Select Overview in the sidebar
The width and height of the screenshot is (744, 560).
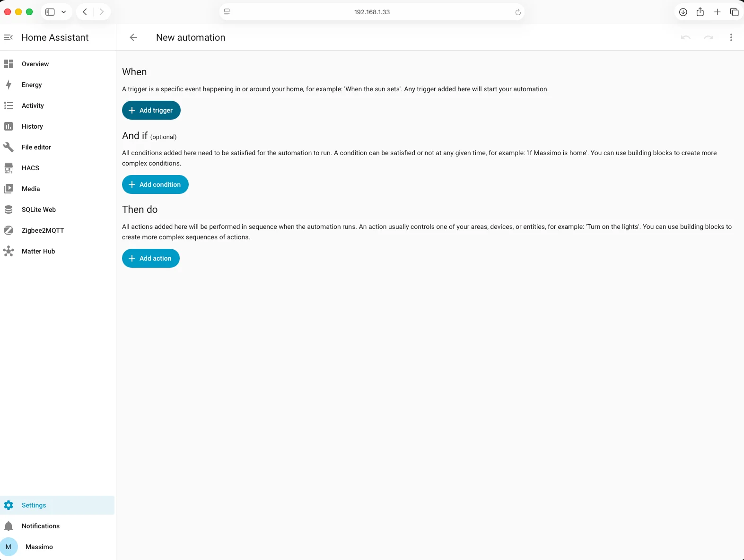tap(57, 64)
